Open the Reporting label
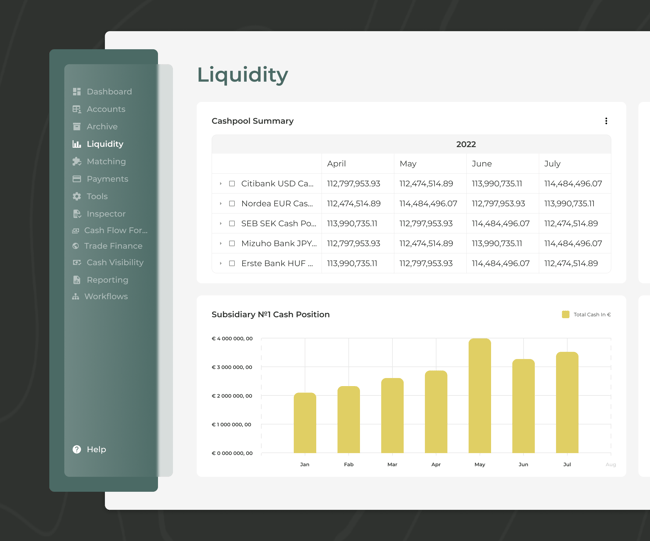Screen dimensions: 650x541 (107, 280)
